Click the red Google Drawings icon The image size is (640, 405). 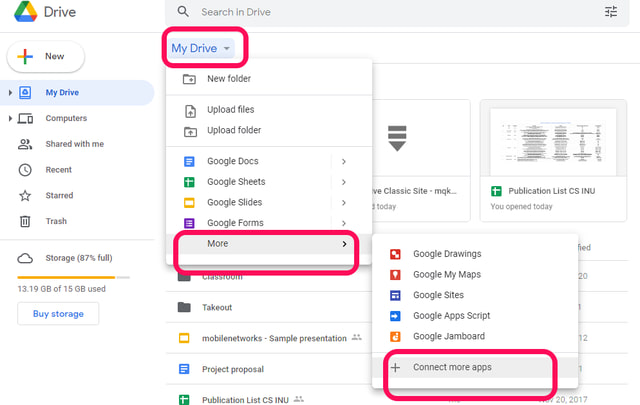tap(395, 254)
